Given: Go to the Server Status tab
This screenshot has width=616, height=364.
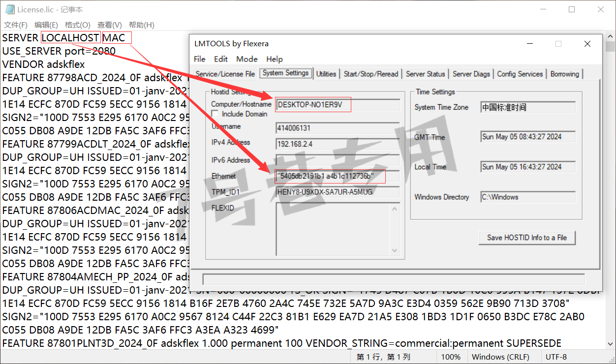Looking at the screenshot, I should pos(426,74).
